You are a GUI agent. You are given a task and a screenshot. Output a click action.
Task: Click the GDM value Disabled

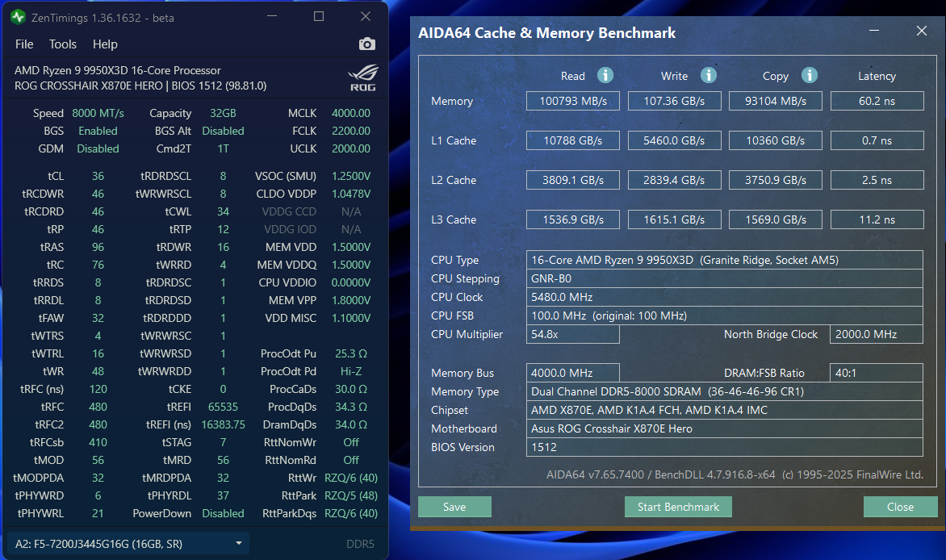click(x=98, y=148)
